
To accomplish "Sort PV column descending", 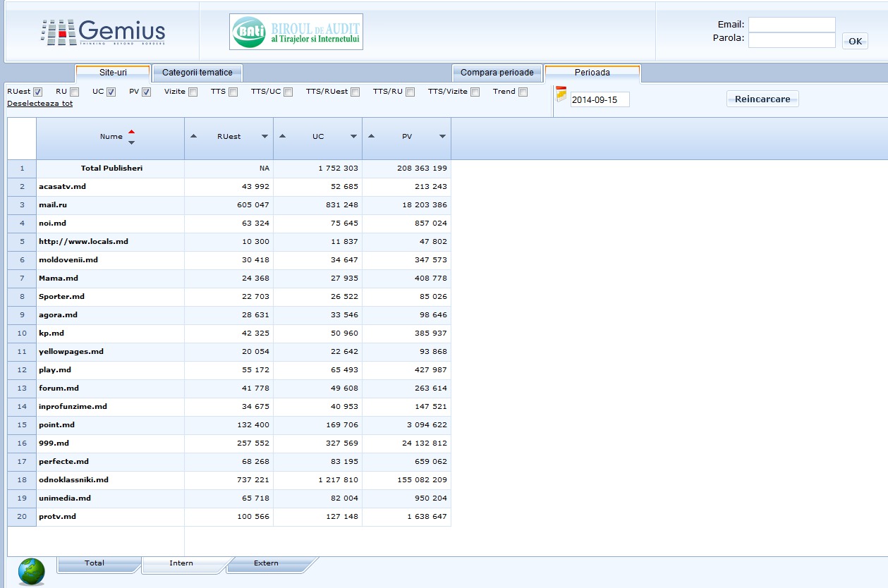I will pyautogui.click(x=443, y=136).
